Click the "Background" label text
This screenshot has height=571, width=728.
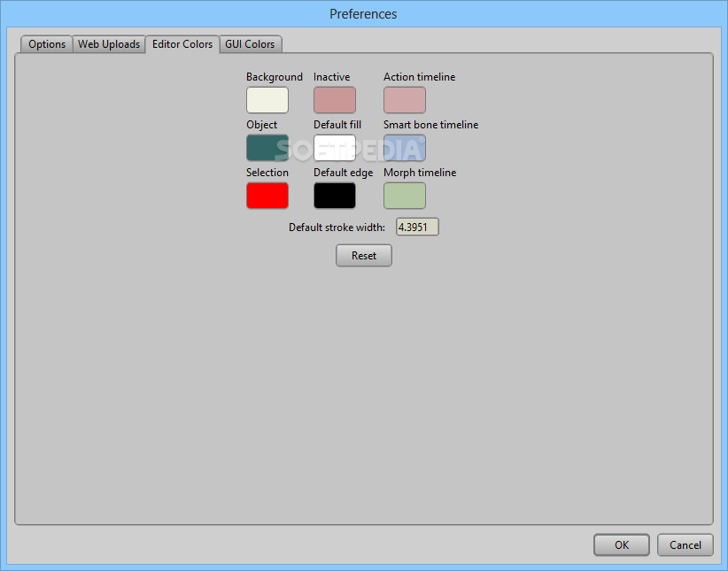pyautogui.click(x=275, y=77)
